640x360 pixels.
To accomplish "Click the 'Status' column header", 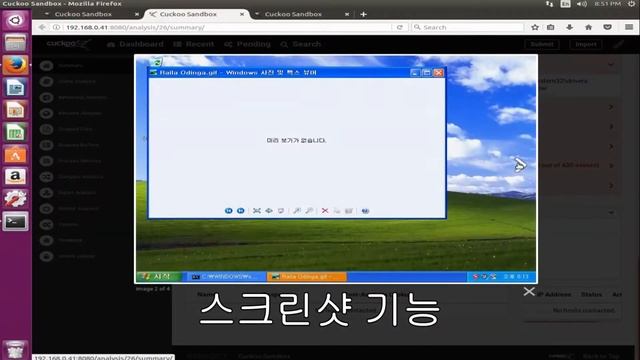I will [x=591, y=294].
